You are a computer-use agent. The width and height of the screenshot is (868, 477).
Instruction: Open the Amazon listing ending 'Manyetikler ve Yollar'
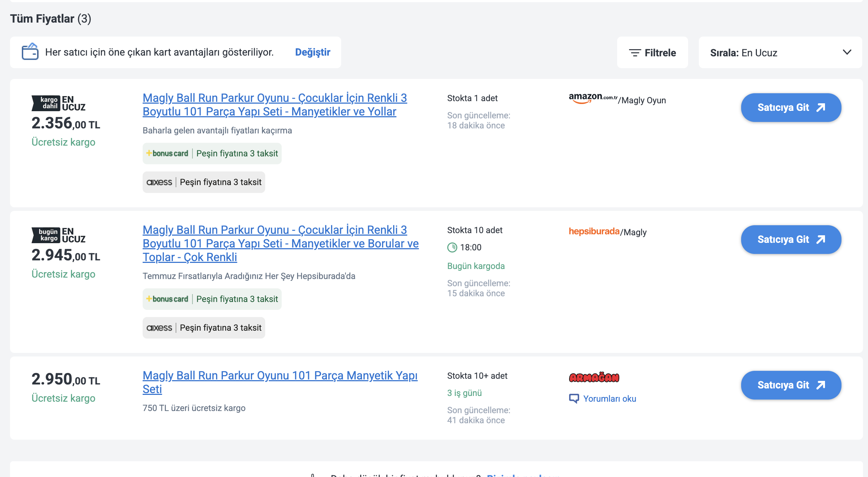(x=275, y=104)
